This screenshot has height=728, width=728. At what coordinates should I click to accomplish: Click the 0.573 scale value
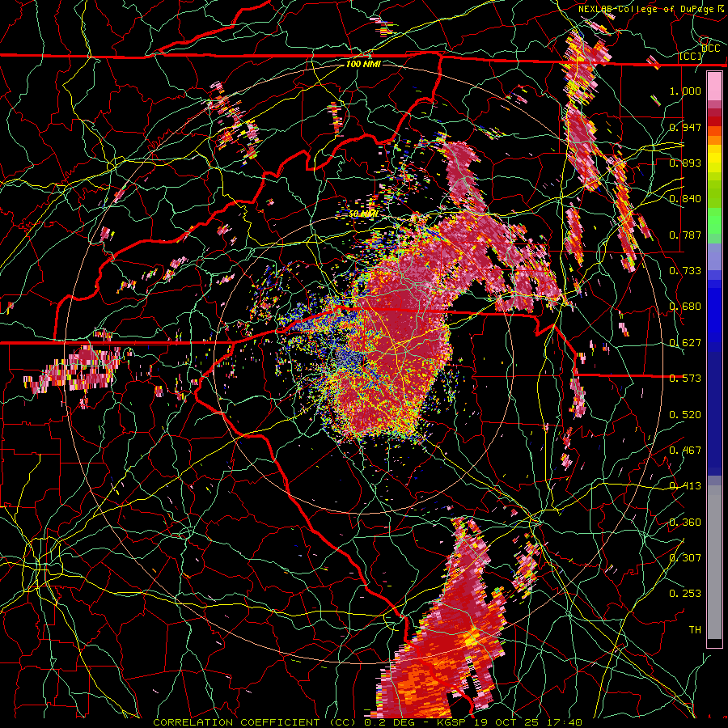(685, 379)
